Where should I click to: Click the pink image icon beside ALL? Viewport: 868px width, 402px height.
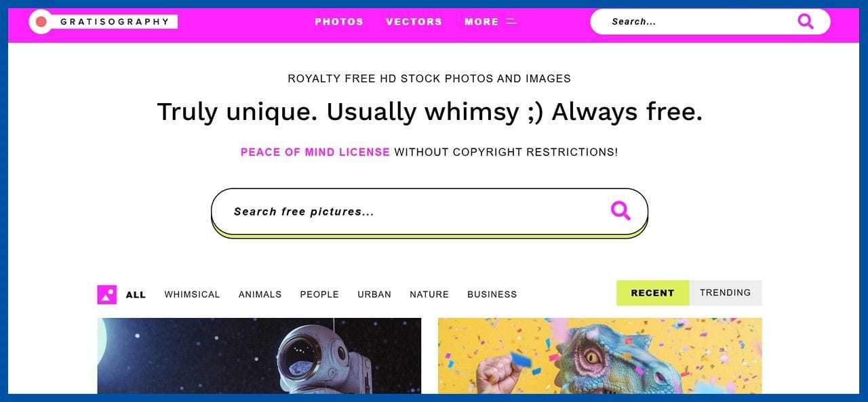point(107,295)
